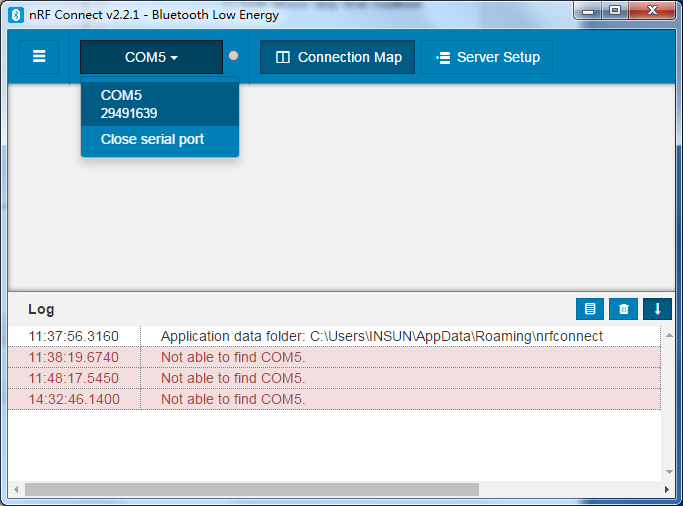
Task: Select COM5 29491639 port entry
Action: (159, 104)
